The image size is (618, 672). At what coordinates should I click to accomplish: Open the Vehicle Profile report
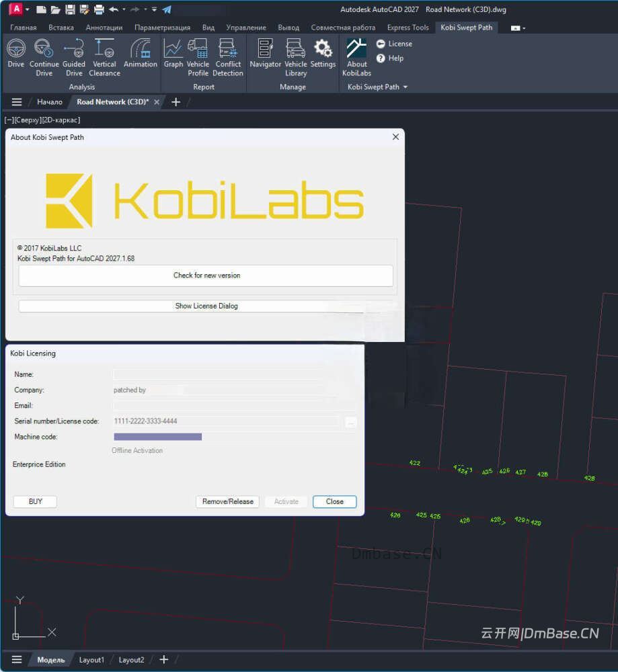pyautogui.click(x=198, y=57)
